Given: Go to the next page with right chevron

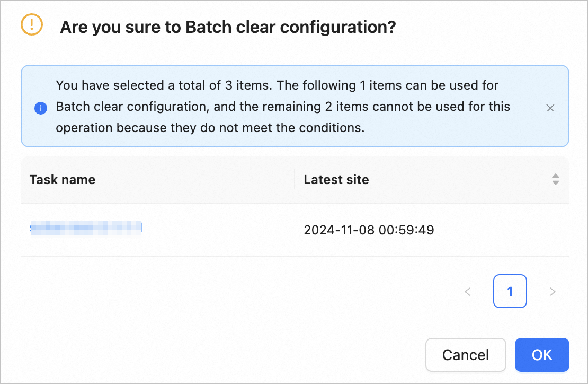Looking at the screenshot, I should (x=553, y=291).
